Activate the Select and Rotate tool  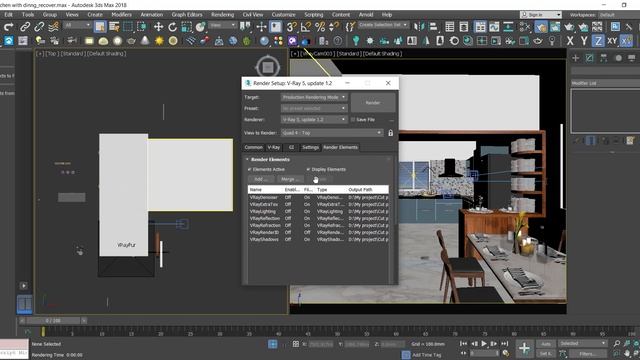[x=173, y=27]
